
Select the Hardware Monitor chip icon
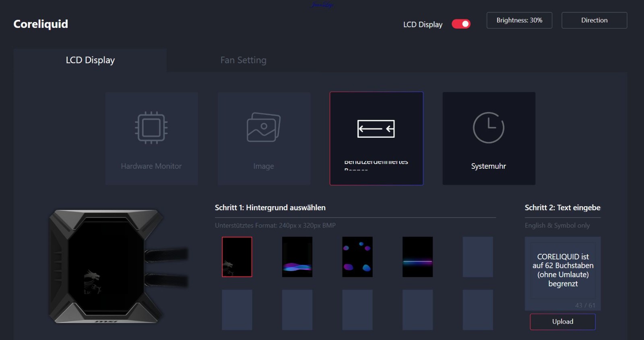(x=151, y=128)
